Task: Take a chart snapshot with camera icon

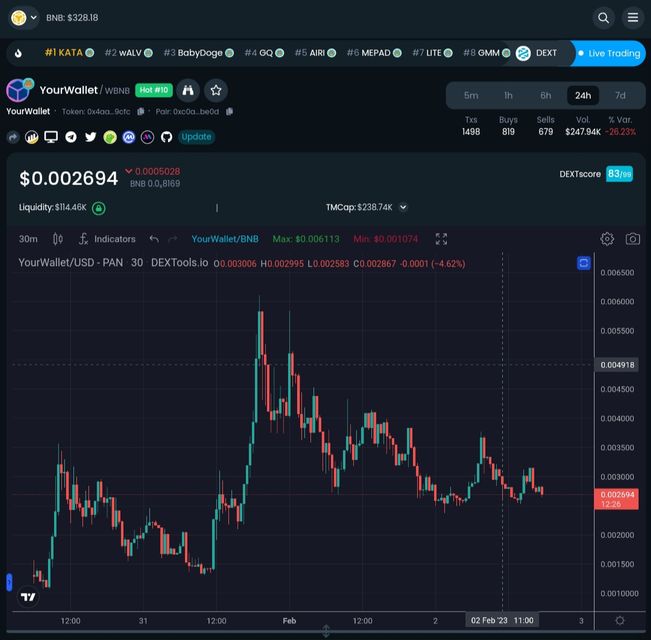Action: click(x=633, y=239)
